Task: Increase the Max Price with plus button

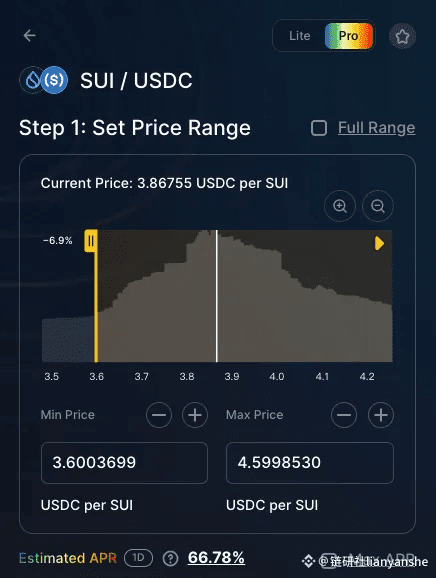Action: (x=381, y=415)
